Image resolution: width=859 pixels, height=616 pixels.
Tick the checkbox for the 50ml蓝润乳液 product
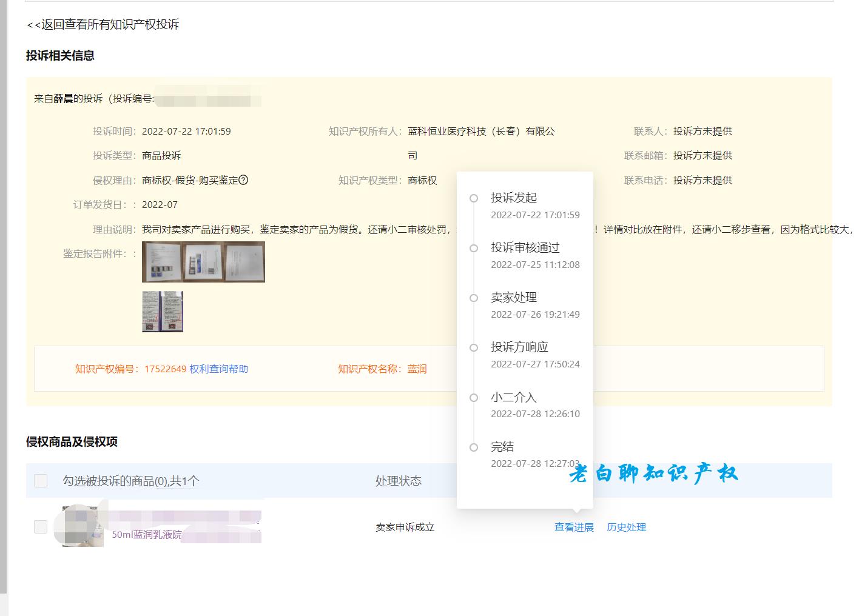(x=41, y=526)
